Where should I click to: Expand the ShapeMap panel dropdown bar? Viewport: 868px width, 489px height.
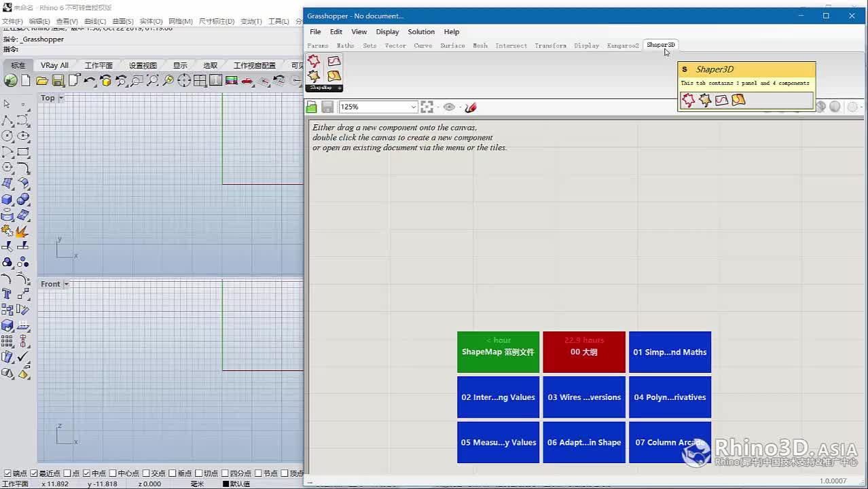coord(324,88)
